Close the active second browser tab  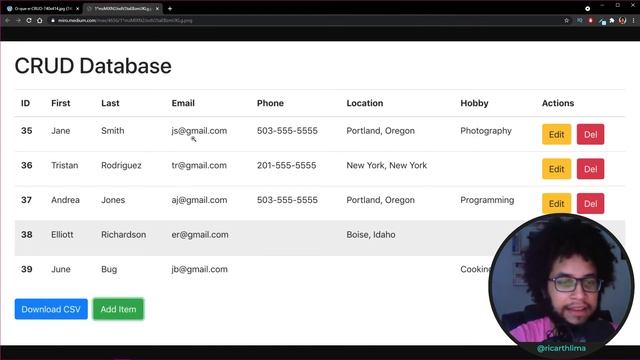click(157, 8)
